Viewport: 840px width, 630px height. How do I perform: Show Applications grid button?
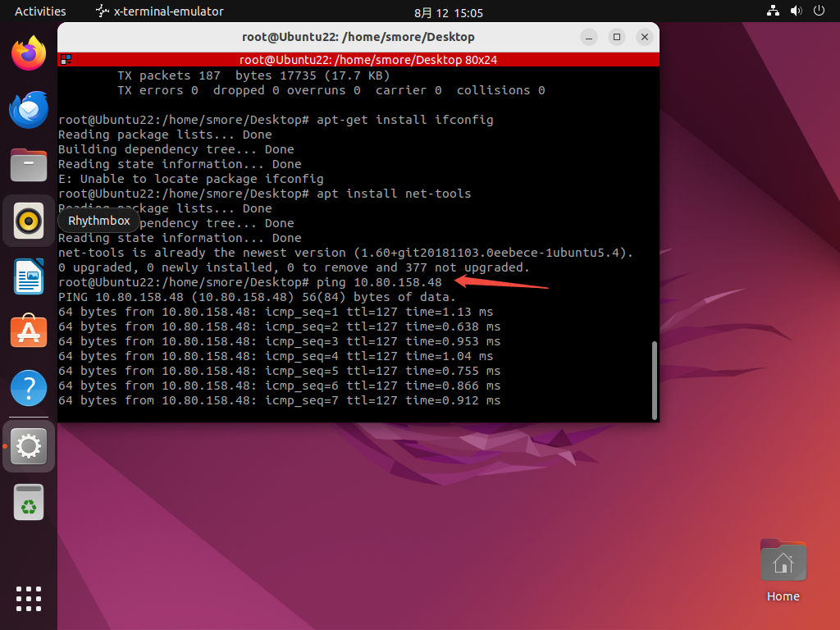[x=29, y=598]
